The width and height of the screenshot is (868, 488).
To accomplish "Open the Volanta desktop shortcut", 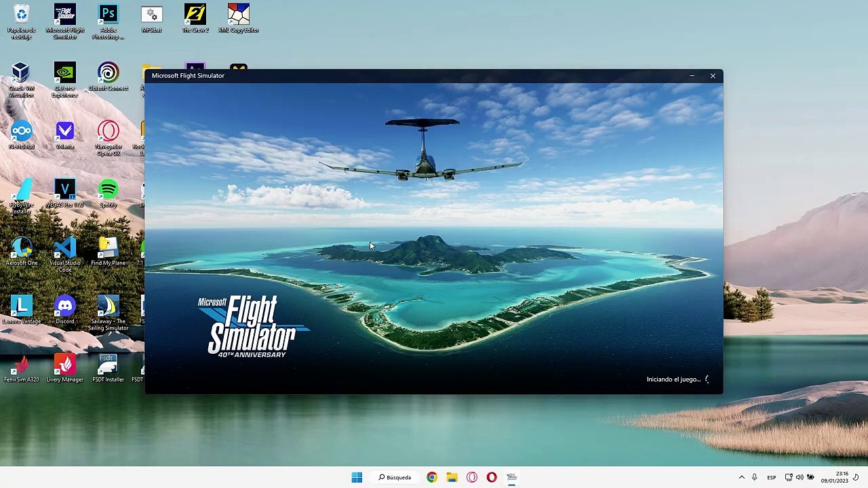I will (x=65, y=136).
